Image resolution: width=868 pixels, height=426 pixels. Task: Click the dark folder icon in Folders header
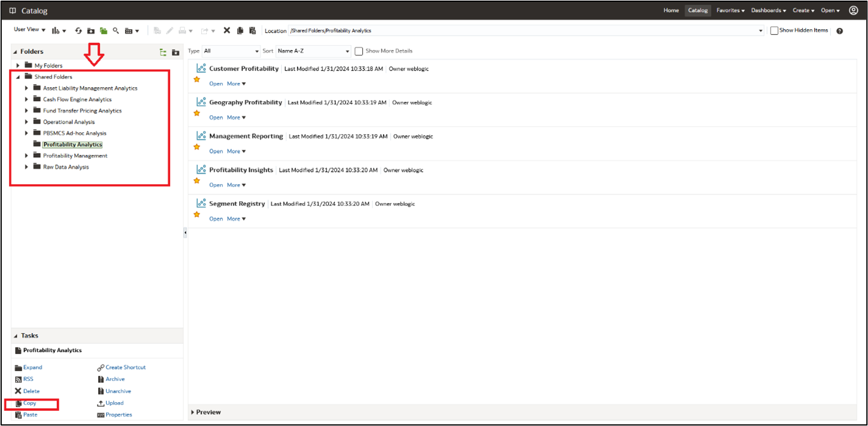pyautogui.click(x=176, y=52)
